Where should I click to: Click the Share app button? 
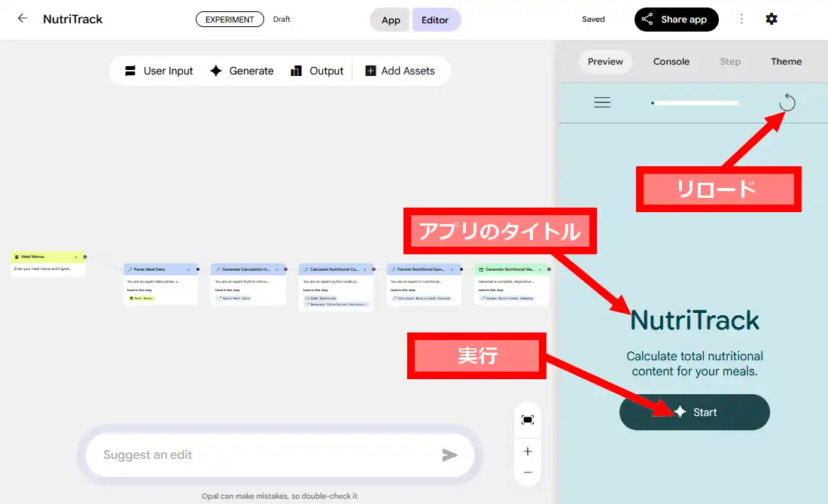tap(676, 20)
